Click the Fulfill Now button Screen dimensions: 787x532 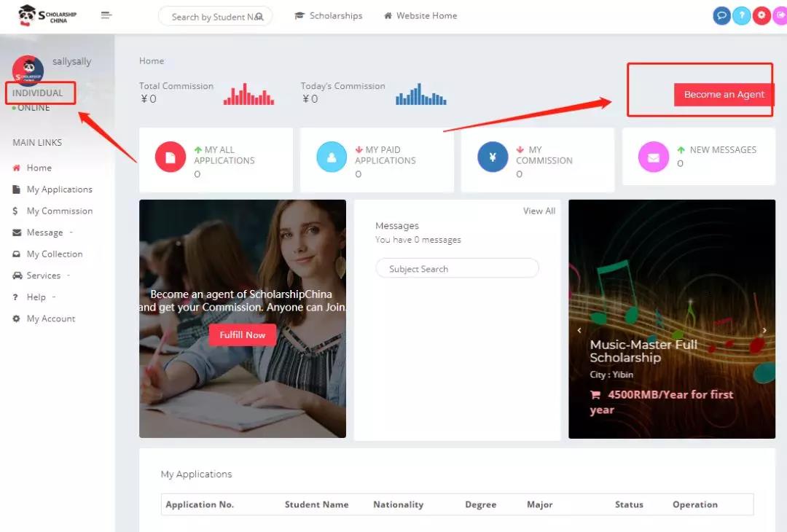coord(243,335)
